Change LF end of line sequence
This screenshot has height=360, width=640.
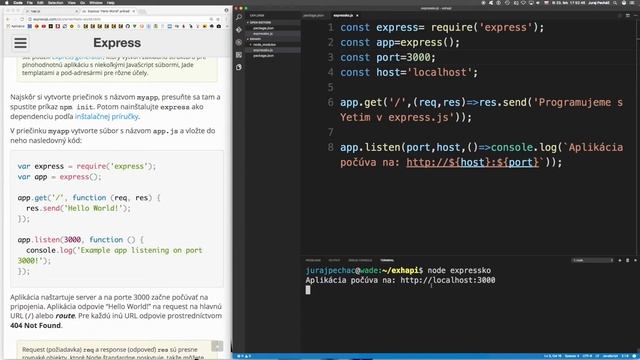[597, 356]
